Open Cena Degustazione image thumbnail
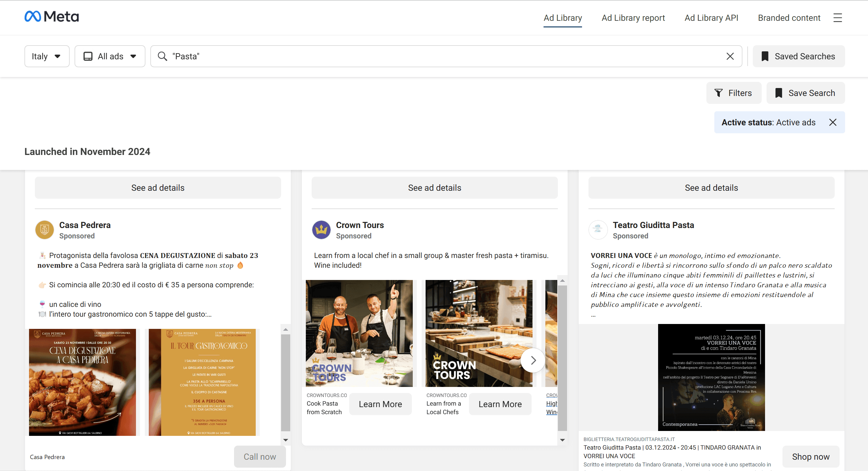Screen dimensions: 868x471 tap(82, 382)
